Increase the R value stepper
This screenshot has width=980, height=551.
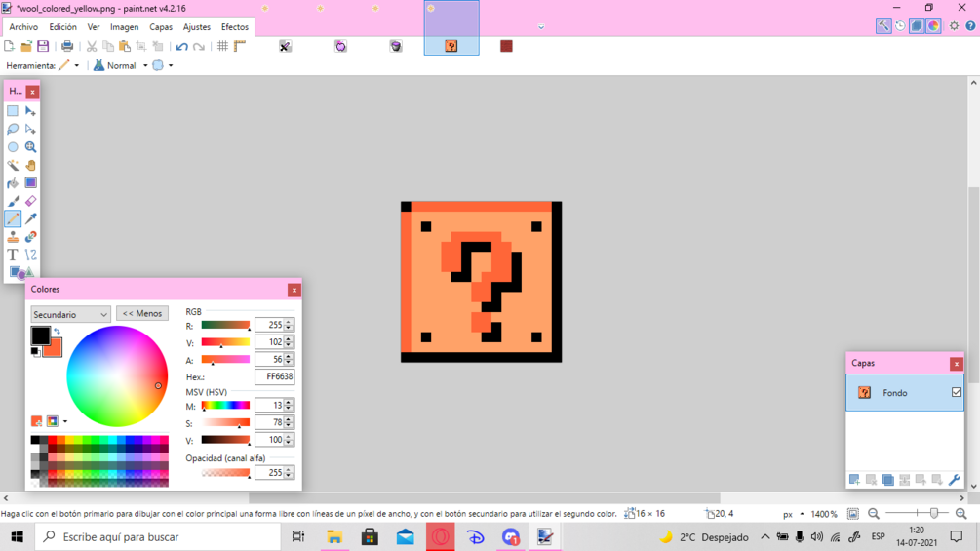click(x=289, y=323)
